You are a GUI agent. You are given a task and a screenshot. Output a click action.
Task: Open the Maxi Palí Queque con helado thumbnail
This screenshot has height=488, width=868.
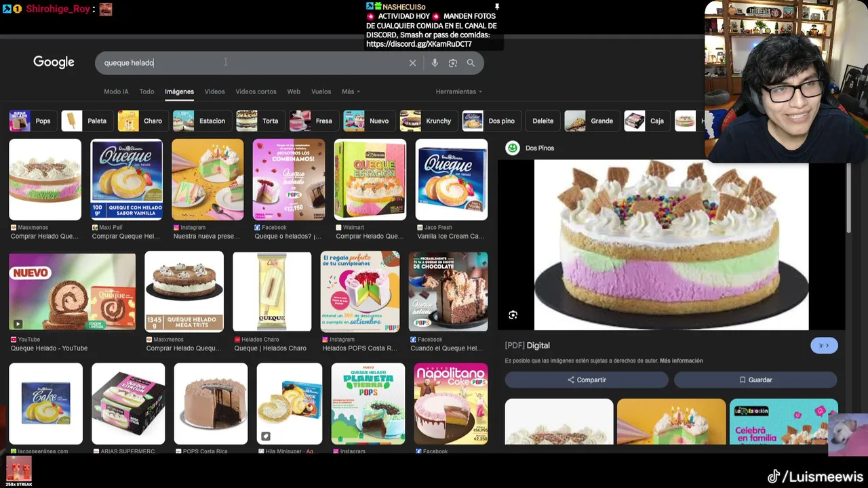(x=127, y=180)
